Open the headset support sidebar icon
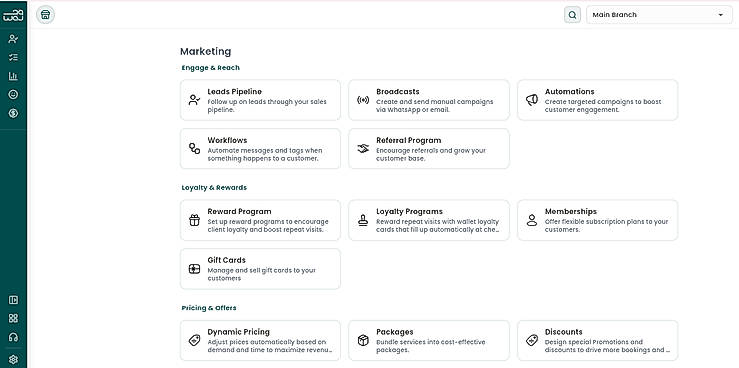This screenshot has width=739, height=368. tap(13, 337)
